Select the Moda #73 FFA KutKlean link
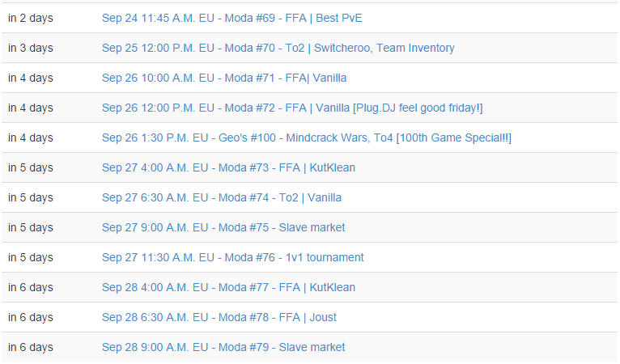This screenshot has height=364, width=620. [x=228, y=168]
